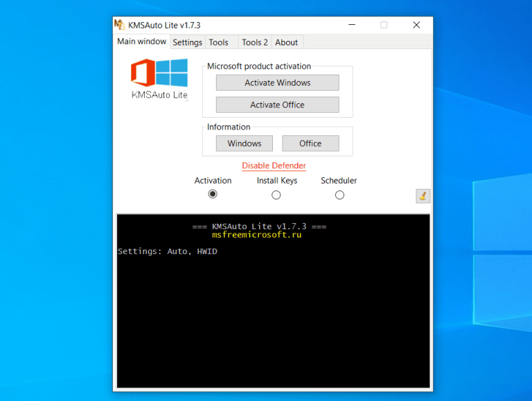Viewport: 532px width, 401px height.
Task: Show the About tab
Action: (287, 42)
